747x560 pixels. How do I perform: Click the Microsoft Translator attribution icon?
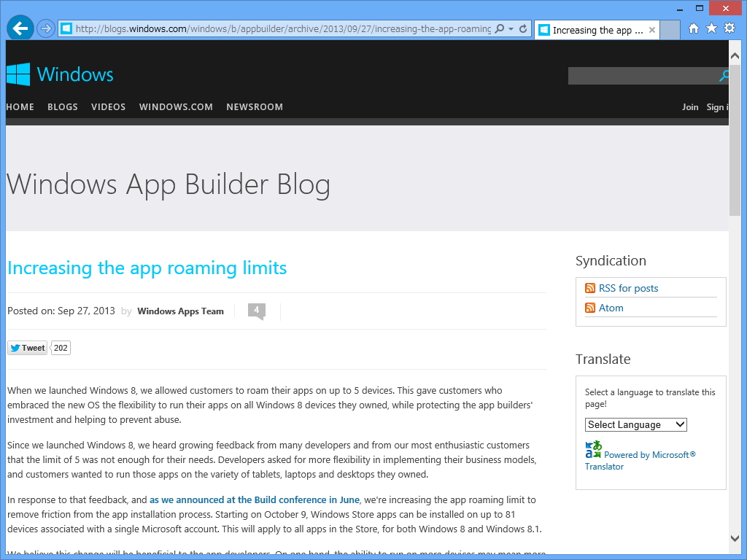click(x=592, y=448)
